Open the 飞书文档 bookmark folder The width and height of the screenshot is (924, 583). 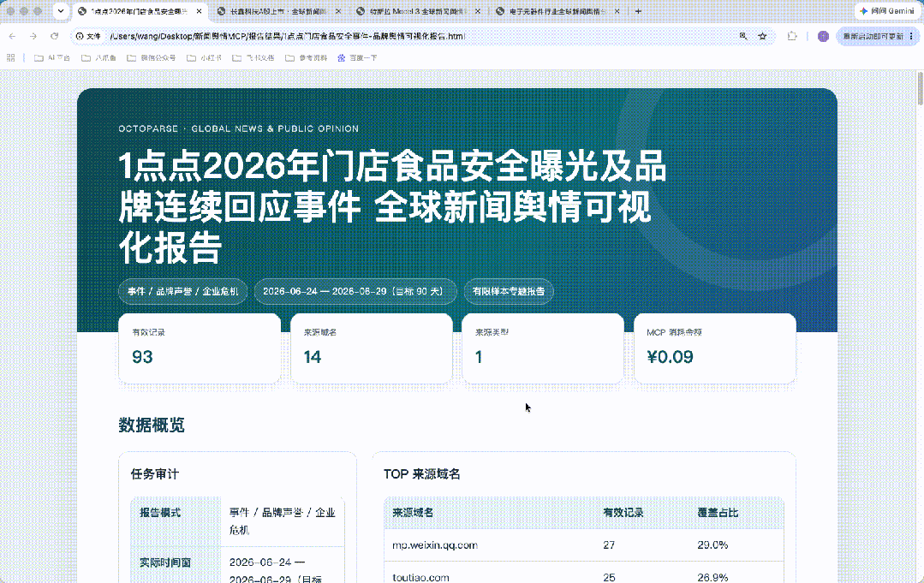click(253, 57)
